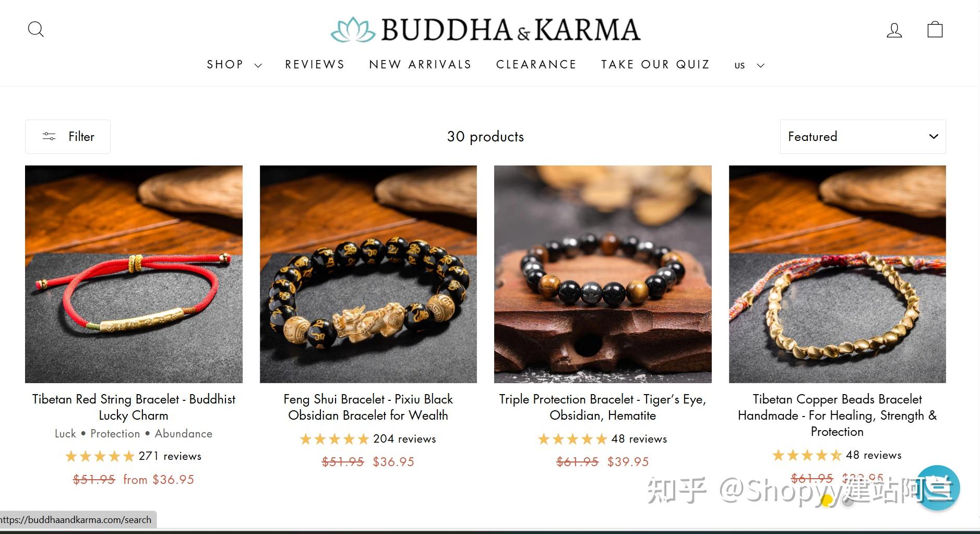This screenshot has width=980, height=534.
Task: Open the search magnifier icon
Action: [x=35, y=29]
